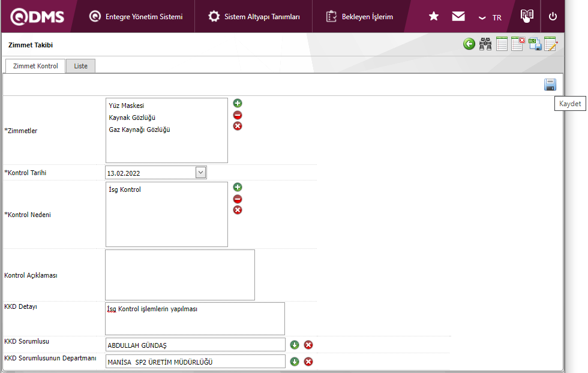Click the favorites star icon

434,16
